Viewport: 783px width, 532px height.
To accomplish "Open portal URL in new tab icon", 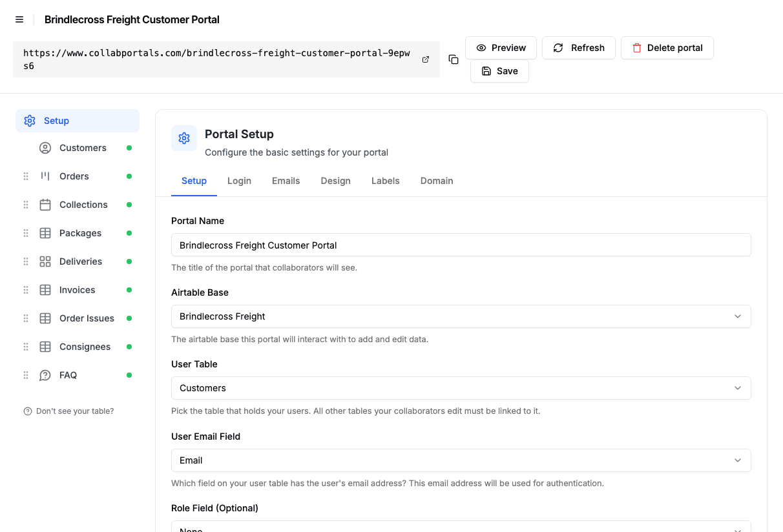I will coord(426,59).
